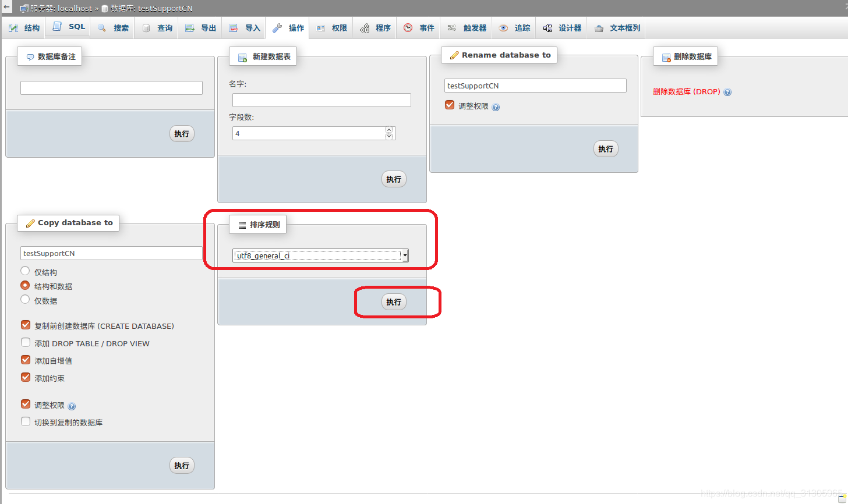Click the 操作 wrench icon
848x504 pixels.
(x=277, y=28)
